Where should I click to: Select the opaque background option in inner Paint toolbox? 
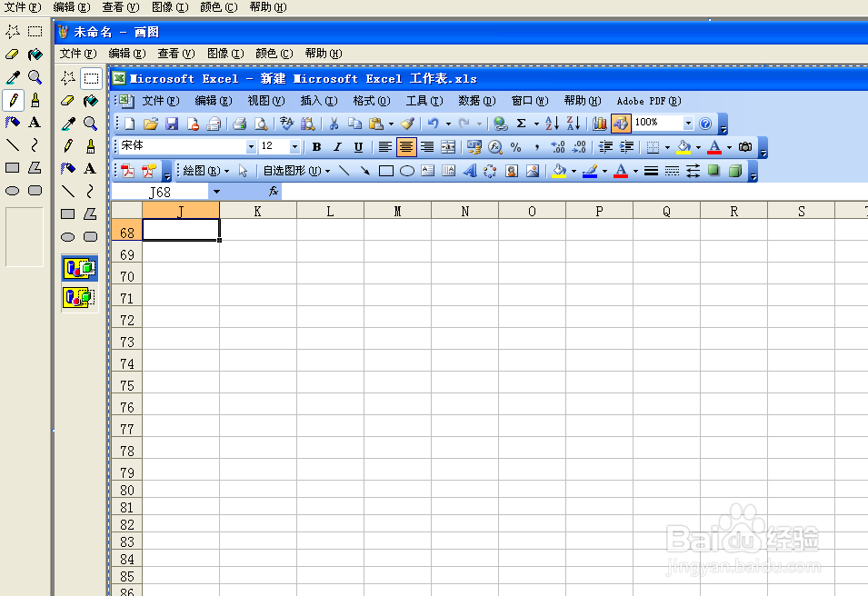[80, 268]
